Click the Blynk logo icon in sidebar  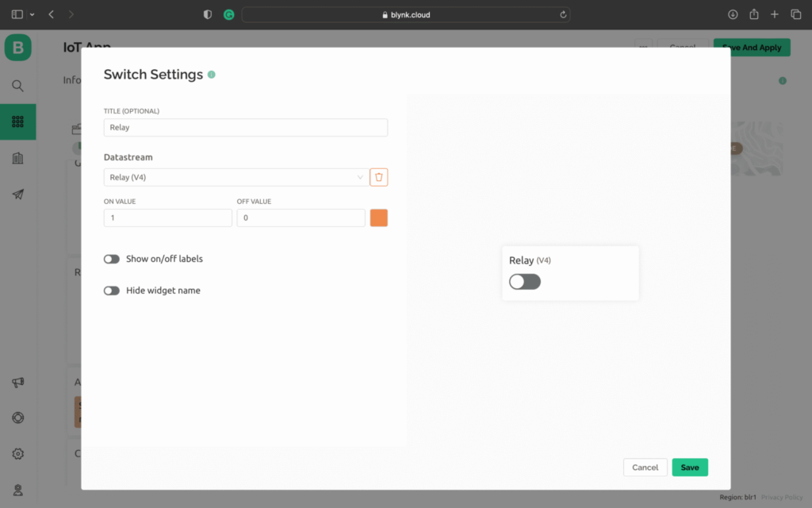coord(17,48)
